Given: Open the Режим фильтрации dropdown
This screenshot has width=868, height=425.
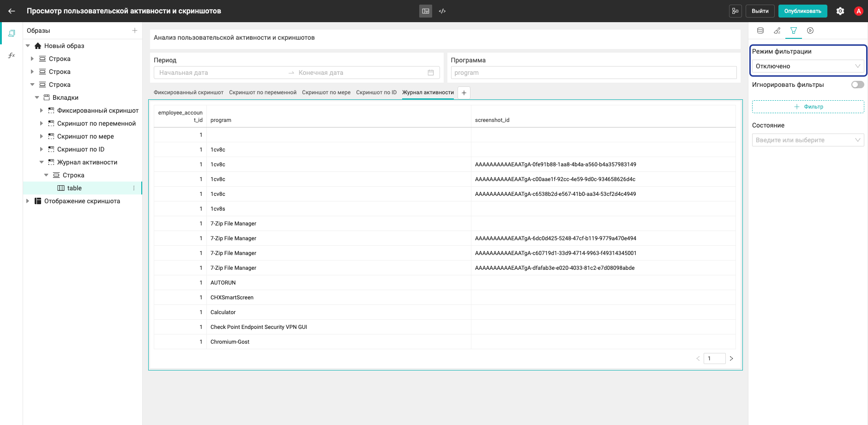Looking at the screenshot, I should tap(808, 66).
